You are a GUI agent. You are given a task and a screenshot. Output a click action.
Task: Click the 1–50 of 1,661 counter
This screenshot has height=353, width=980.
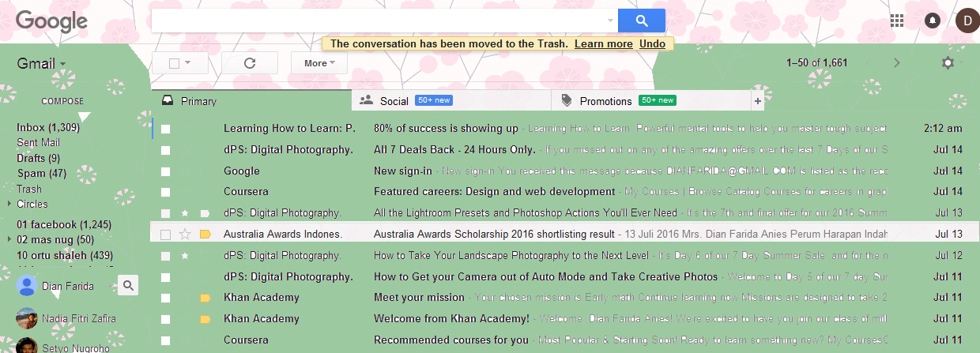point(817,63)
